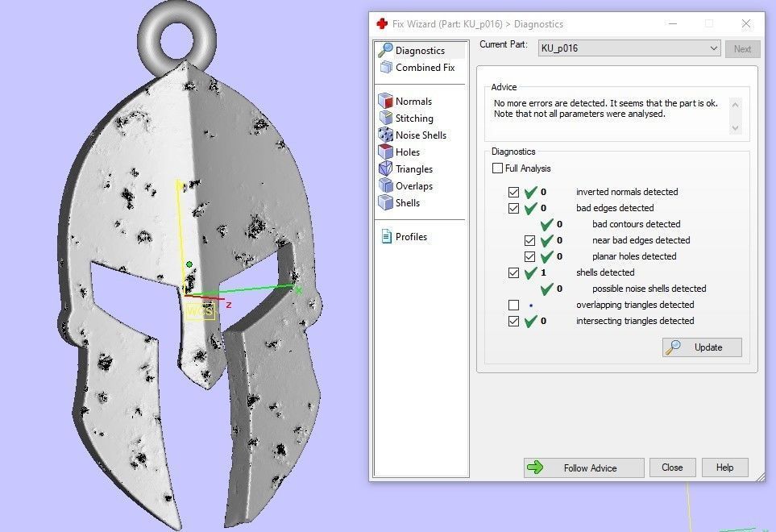Click 'bad contours detected' text
This screenshot has height=532, width=776.
tap(637, 224)
